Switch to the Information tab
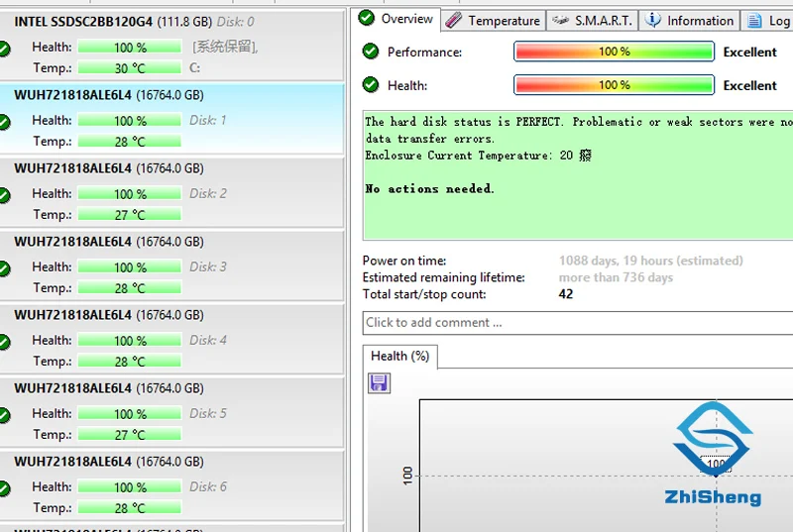The width and height of the screenshot is (793, 532). (689, 21)
